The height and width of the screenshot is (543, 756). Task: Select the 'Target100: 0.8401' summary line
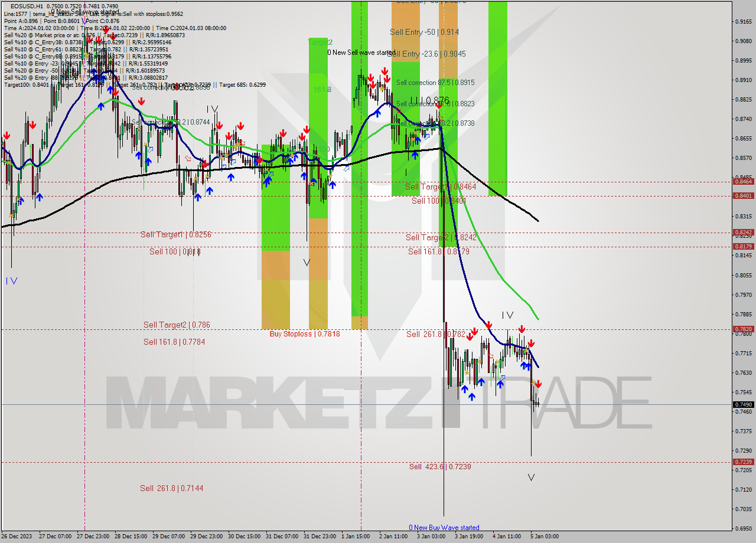135,84
